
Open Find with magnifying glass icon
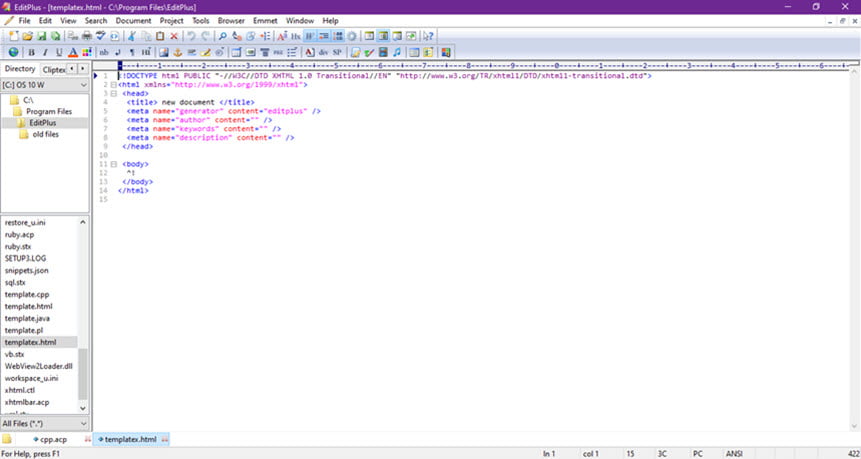222,36
